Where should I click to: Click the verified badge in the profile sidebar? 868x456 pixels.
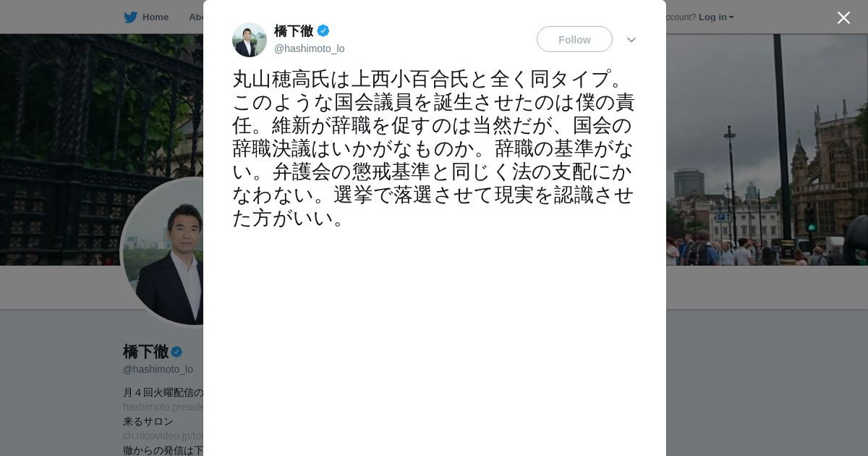coord(176,352)
